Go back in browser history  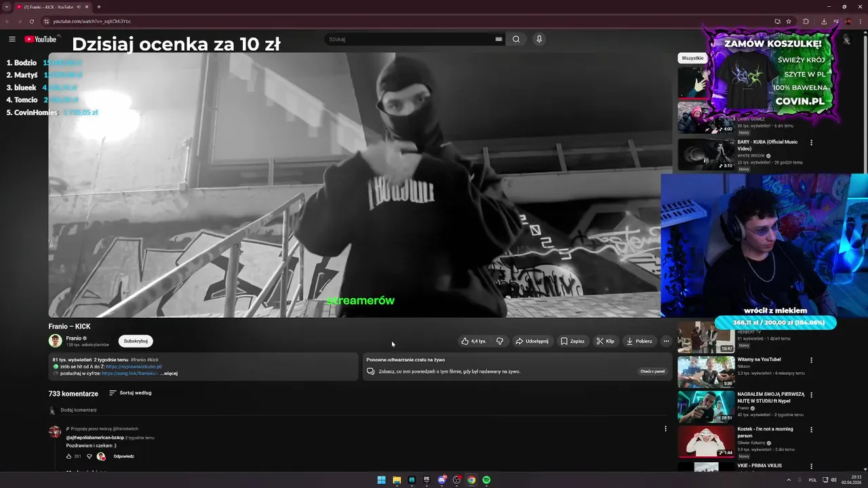[7, 21]
